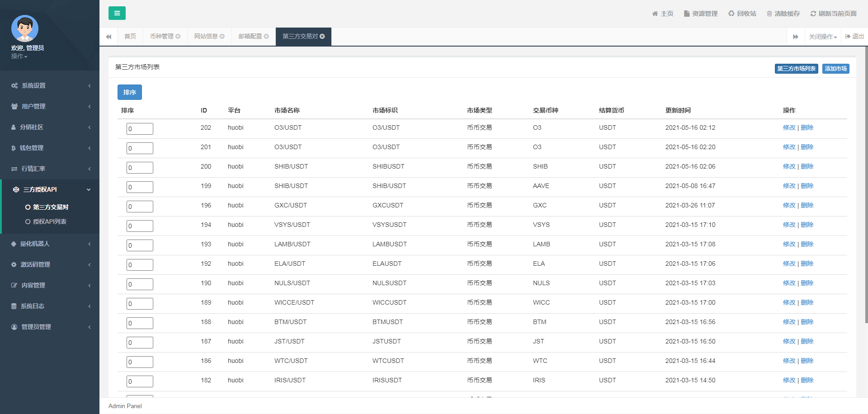Click the 分销社区 person icon
The height and width of the screenshot is (414, 868).
click(x=14, y=127)
